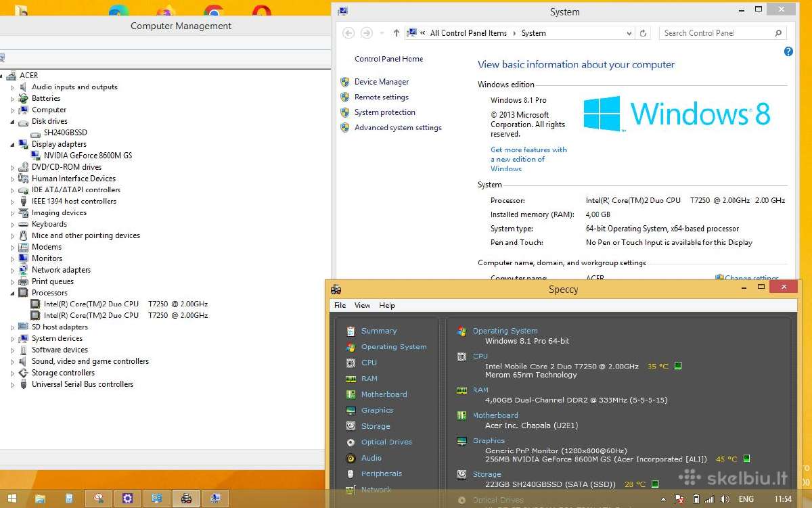Open Action Center flag in tray
The height and width of the screenshot is (508, 812).
(679, 499)
